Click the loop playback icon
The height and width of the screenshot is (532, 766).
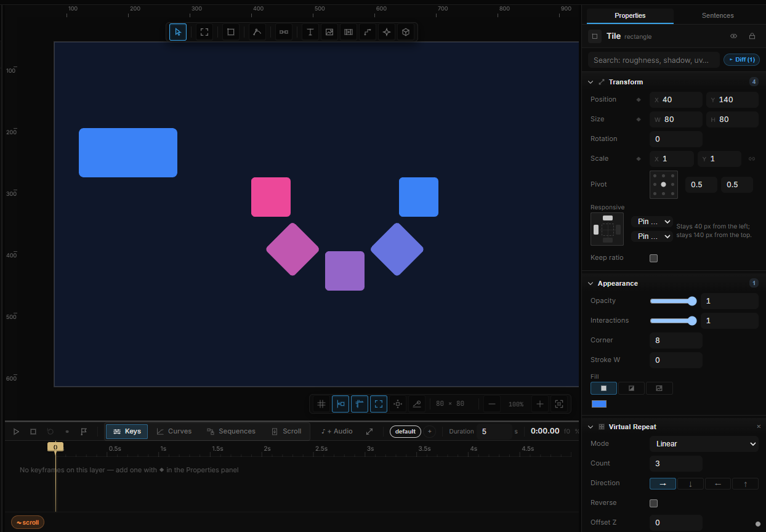tap(50, 432)
